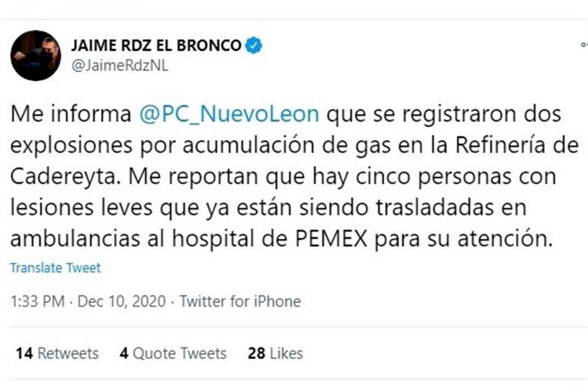
Task: Click 'Me informa' at the tweet start
Action: pos(71,114)
